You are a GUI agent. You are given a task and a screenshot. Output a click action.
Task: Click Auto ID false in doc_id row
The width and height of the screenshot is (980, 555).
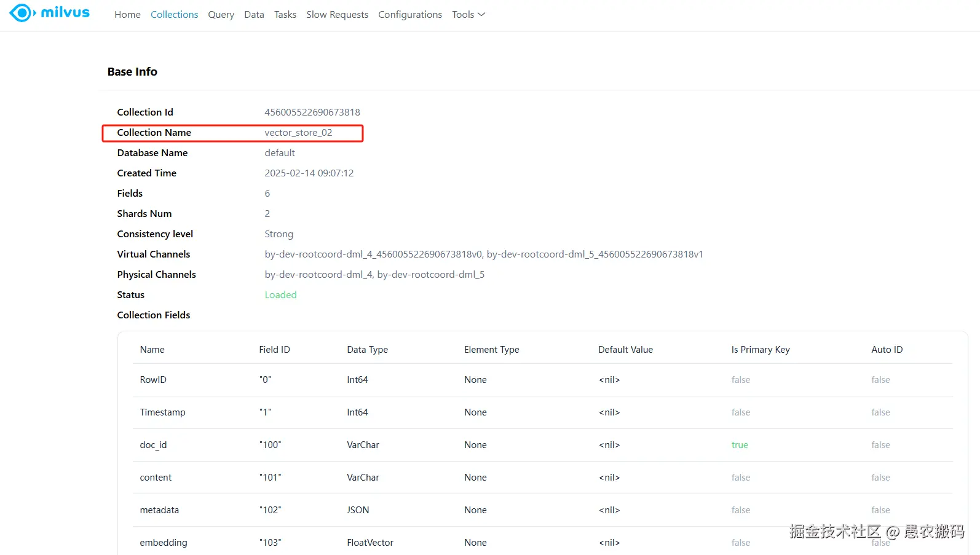[880, 444]
